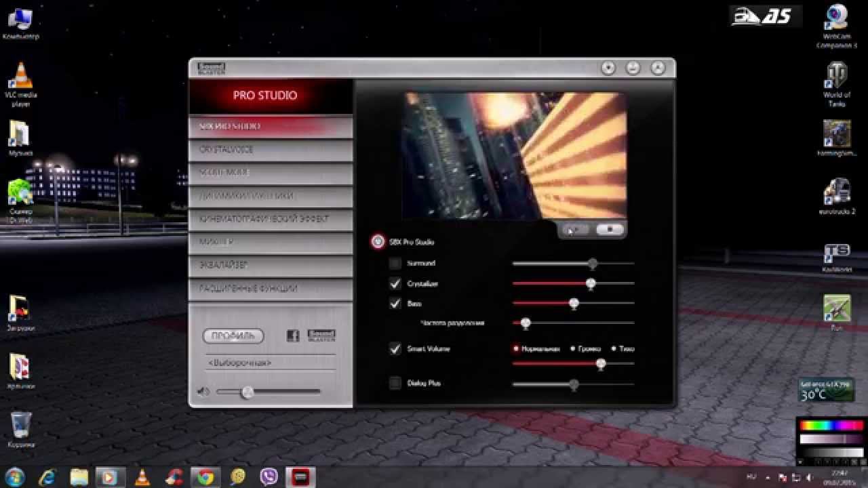
Task: Click the GeForce GTX temperature gadget
Action: click(x=826, y=391)
